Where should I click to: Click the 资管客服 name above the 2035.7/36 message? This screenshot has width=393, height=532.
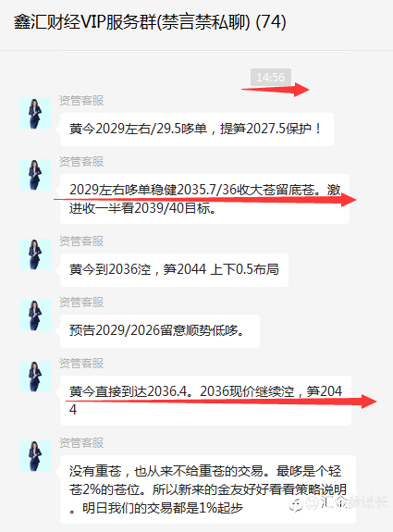(81, 162)
